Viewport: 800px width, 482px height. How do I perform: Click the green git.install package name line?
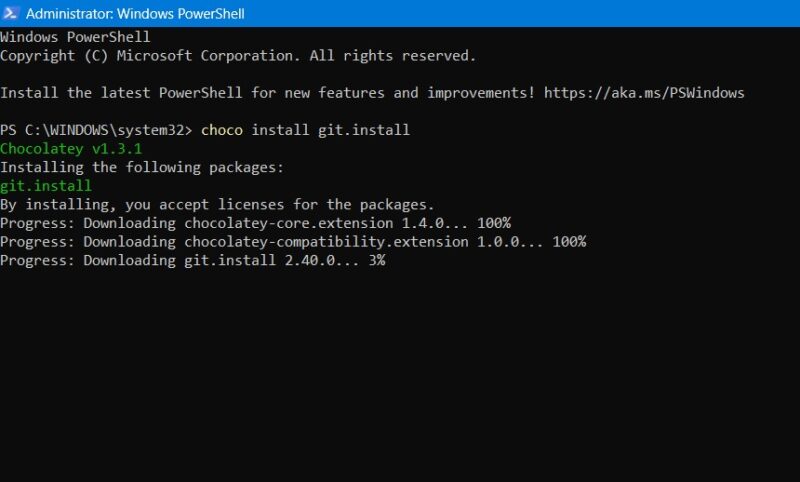point(46,186)
